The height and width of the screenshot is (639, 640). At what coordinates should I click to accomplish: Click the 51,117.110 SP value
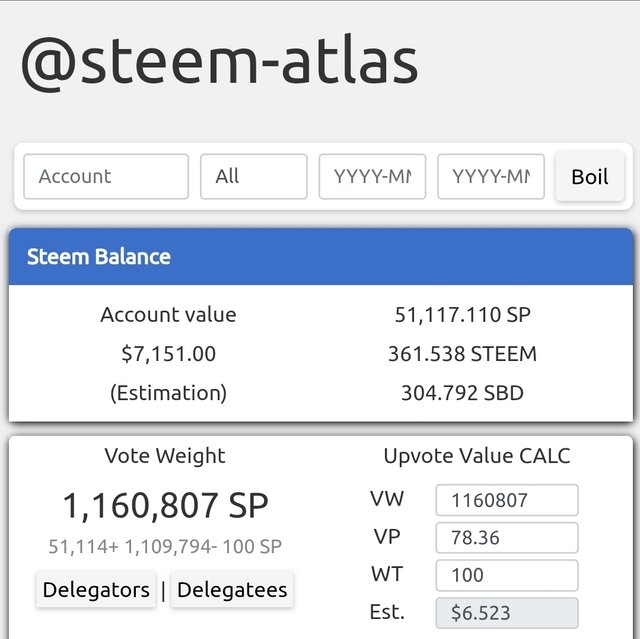462,315
